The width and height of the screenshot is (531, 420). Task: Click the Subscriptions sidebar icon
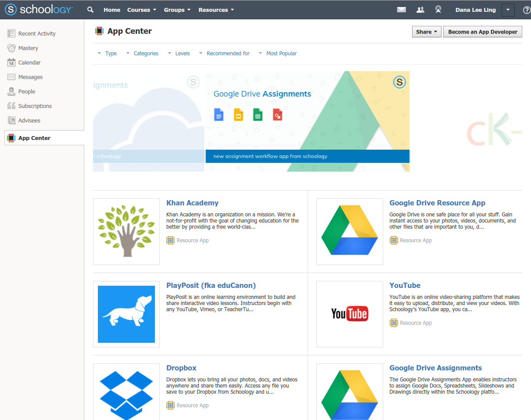(x=11, y=106)
